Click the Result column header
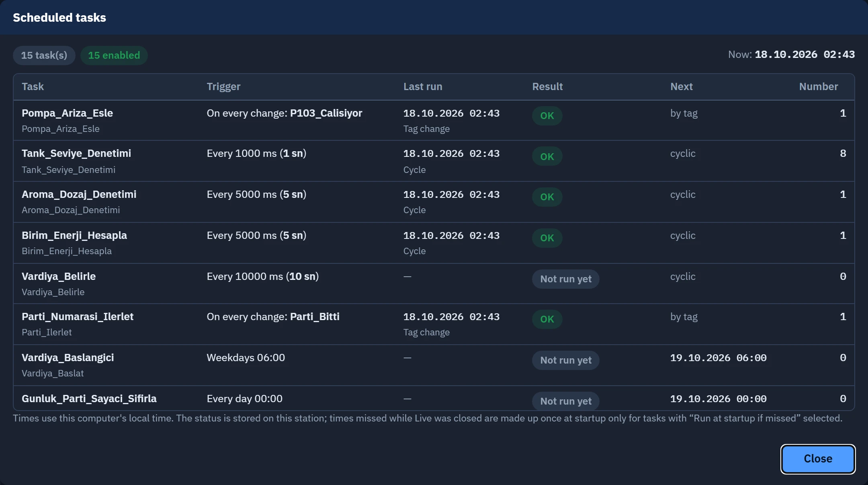 click(x=547, y=86)
